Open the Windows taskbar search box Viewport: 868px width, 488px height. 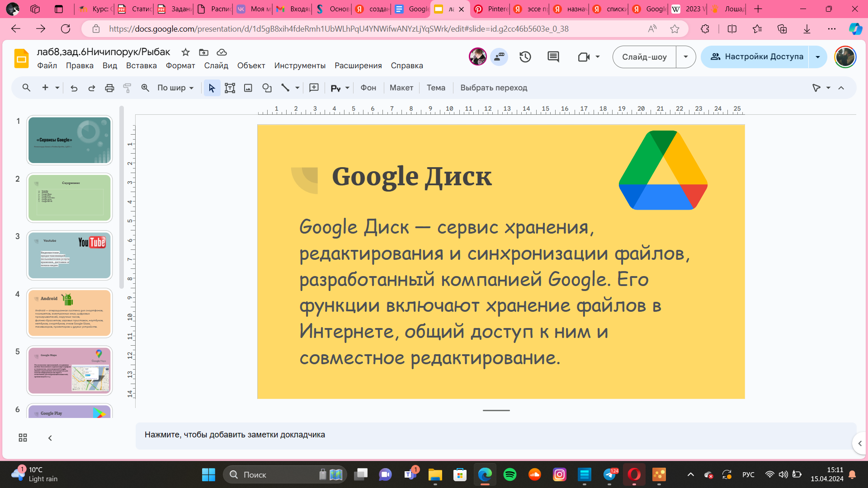[x=285, y=474]
